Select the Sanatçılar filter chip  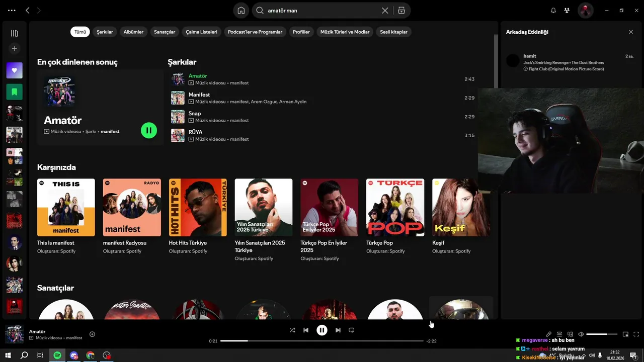pos(165,32)
